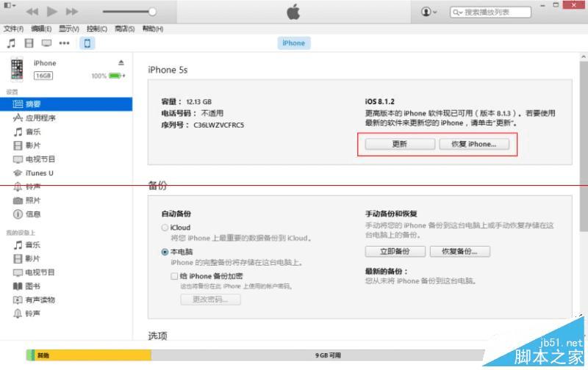Click the 16GB capacity badge

[43, 76]
